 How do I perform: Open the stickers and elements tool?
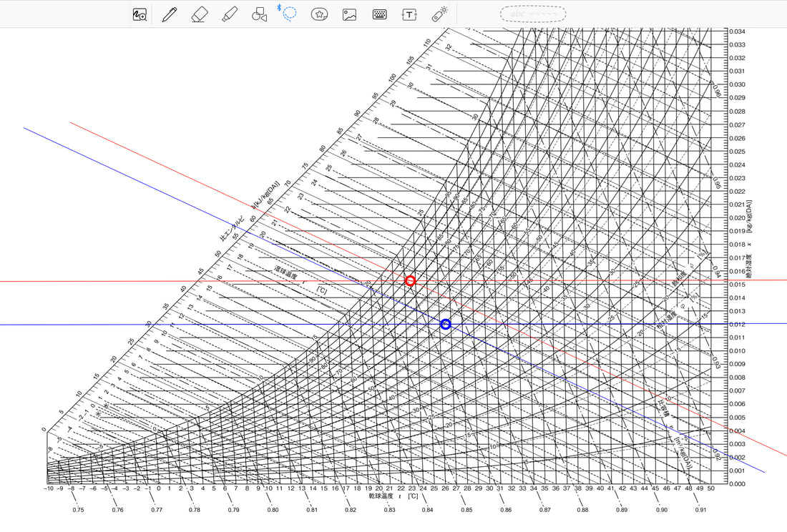tap(319, 14)
